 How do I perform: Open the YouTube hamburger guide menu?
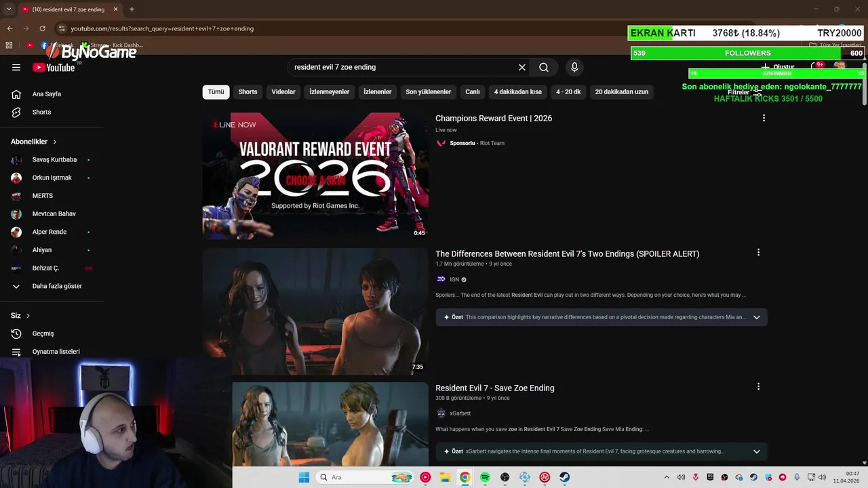[16, 67]
